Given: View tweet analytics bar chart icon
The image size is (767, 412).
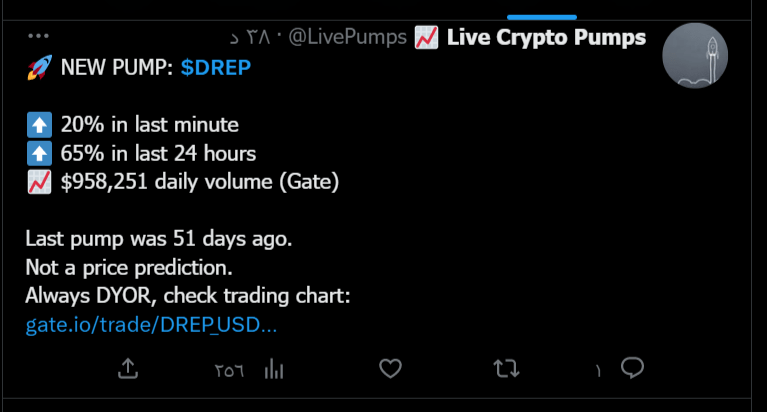Looking at the screenshot, I should 274,369.
